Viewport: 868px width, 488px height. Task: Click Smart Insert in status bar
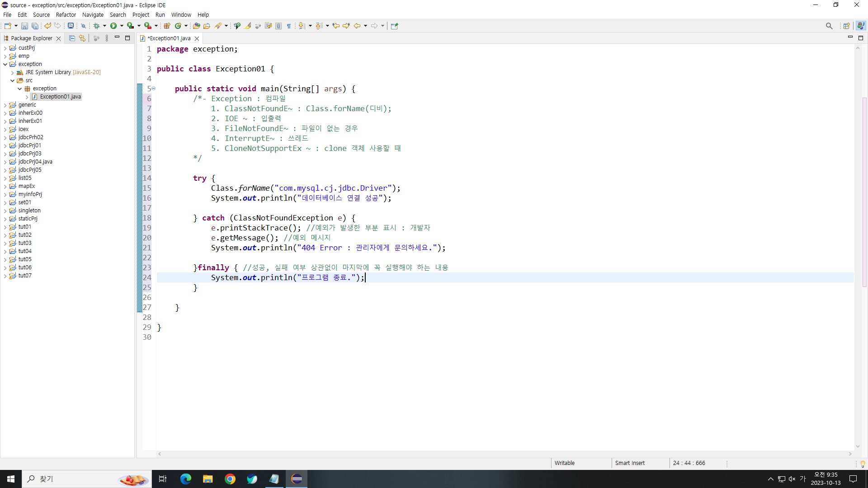point(629,463)
